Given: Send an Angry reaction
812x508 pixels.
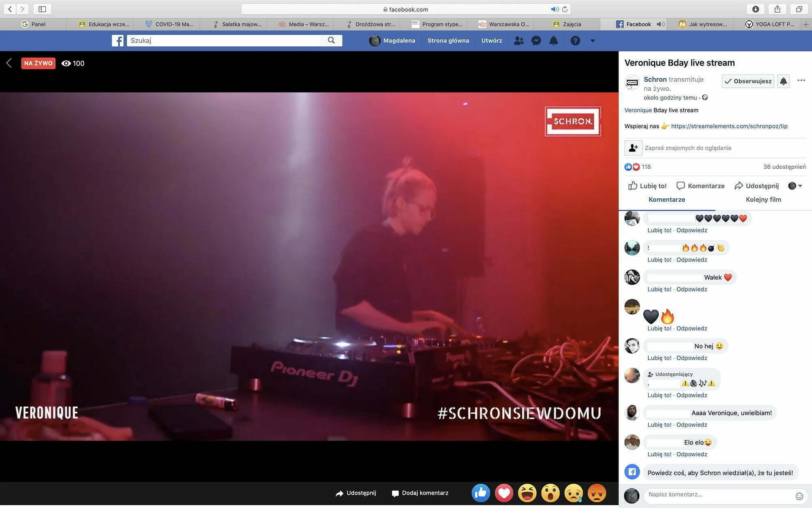Looking at the screenshot, I should click(596, 493).
